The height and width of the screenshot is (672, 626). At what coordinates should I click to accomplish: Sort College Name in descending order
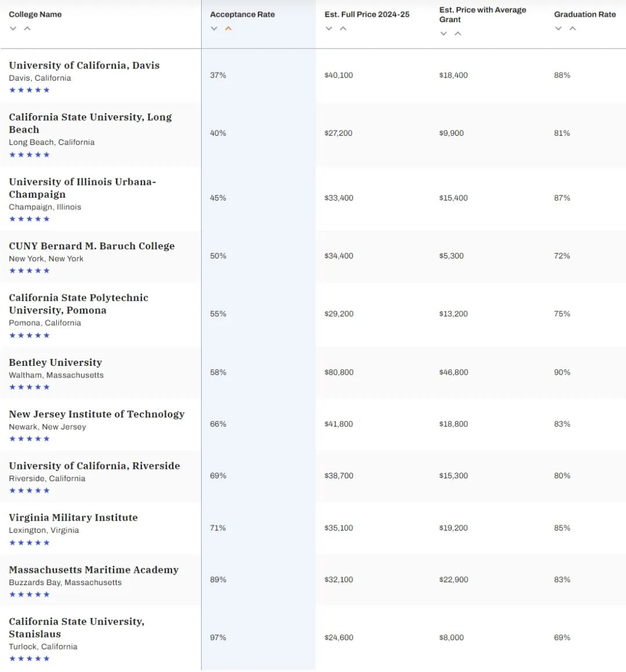[13, 28]
